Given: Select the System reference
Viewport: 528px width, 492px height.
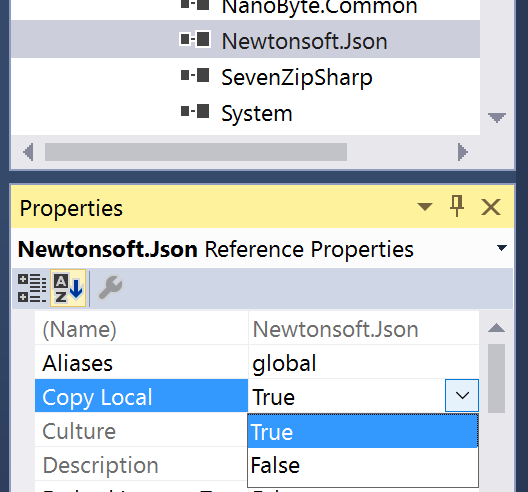Looking at the screenshot, I should (257, 113).
